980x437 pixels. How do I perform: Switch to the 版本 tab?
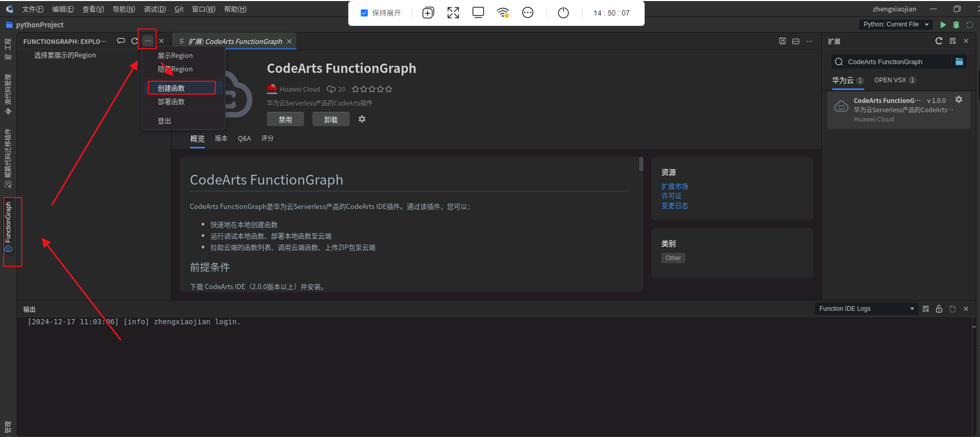click(221, 138)
